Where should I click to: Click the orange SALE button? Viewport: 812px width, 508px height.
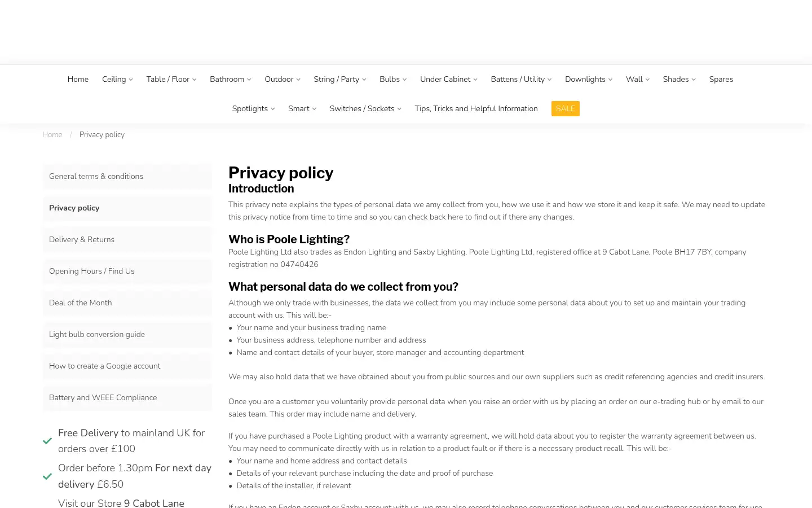(x=566, y=108)
